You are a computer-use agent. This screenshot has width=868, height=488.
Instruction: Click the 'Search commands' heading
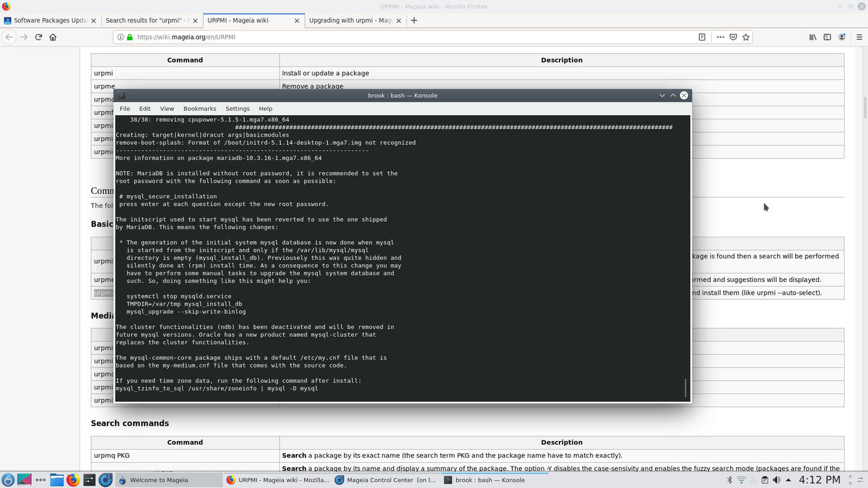pyautogui.click(x=130, y=423)
